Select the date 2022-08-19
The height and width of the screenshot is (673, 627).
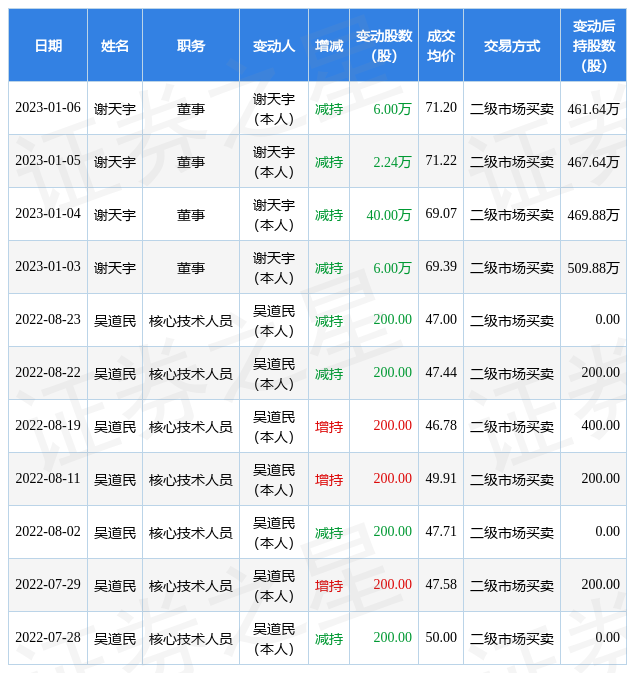48,425
